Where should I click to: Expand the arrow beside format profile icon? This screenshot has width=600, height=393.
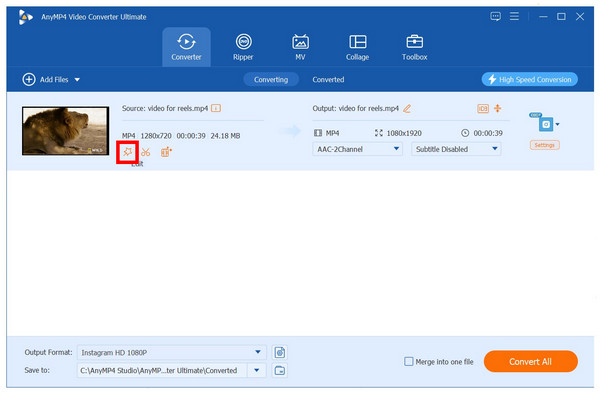click(558, 124)
